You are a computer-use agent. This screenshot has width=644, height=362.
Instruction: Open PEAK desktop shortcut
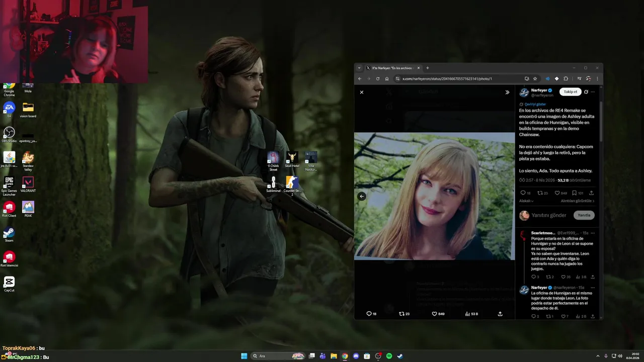28,209
